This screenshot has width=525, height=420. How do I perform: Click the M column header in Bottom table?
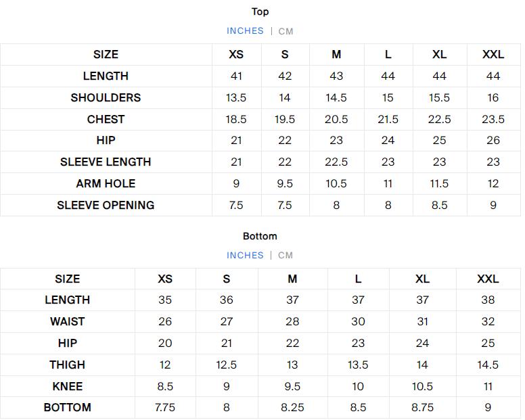(x=292, y=279)
